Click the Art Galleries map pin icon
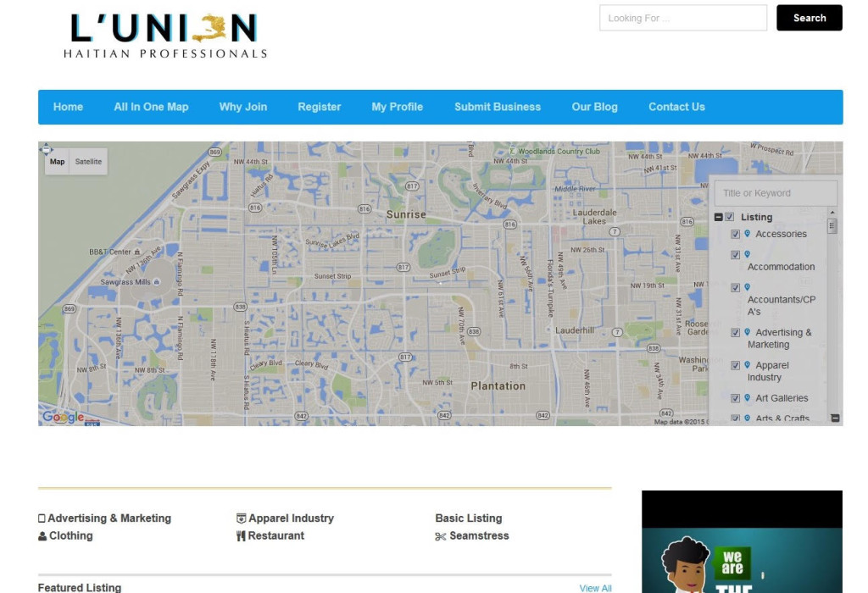 [747, 397]
